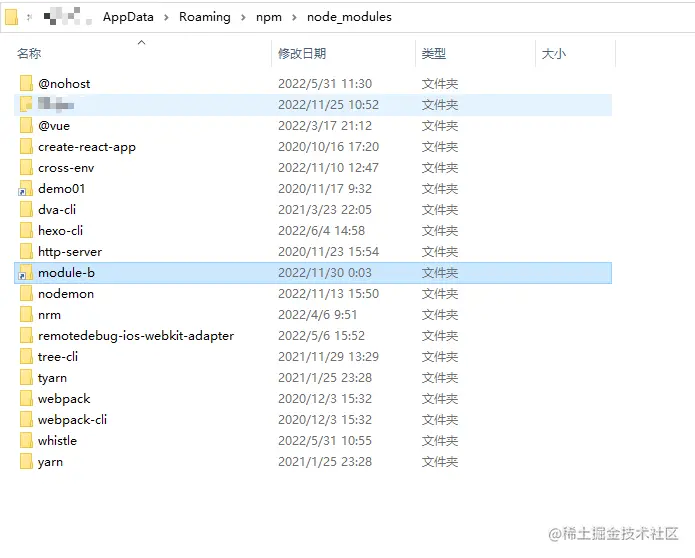Click date 2020/10/16 17:20 of create-react-app

[328, 147]
